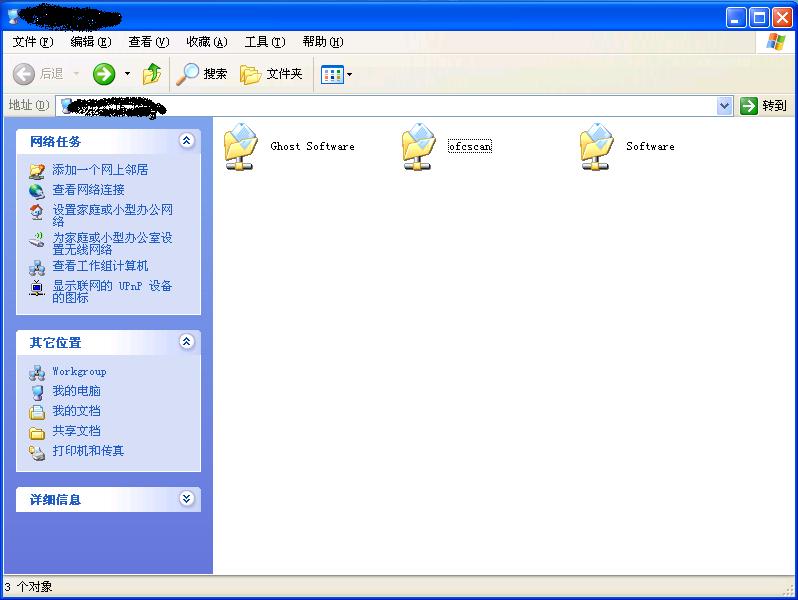The height and width of the screenshot is (600, 798).
Task: Click the Shared Documents (共享文档) folder icon
Action: [37, 433]
